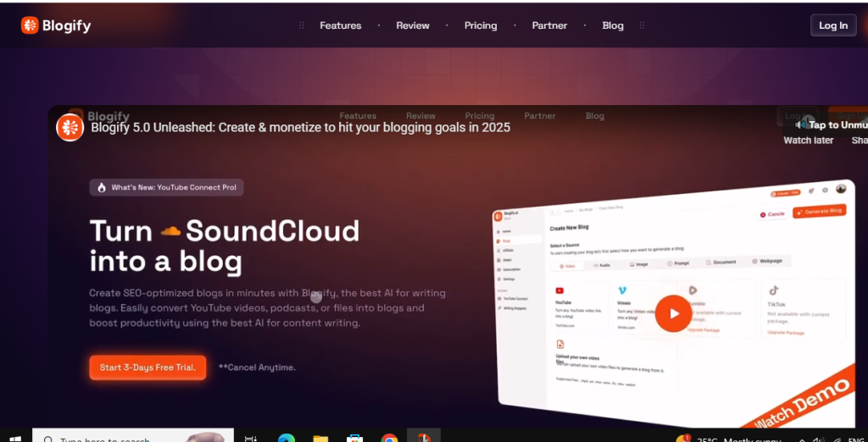Start the 3-Days Free Trial
868x442 pixels.
coord(147,367)
